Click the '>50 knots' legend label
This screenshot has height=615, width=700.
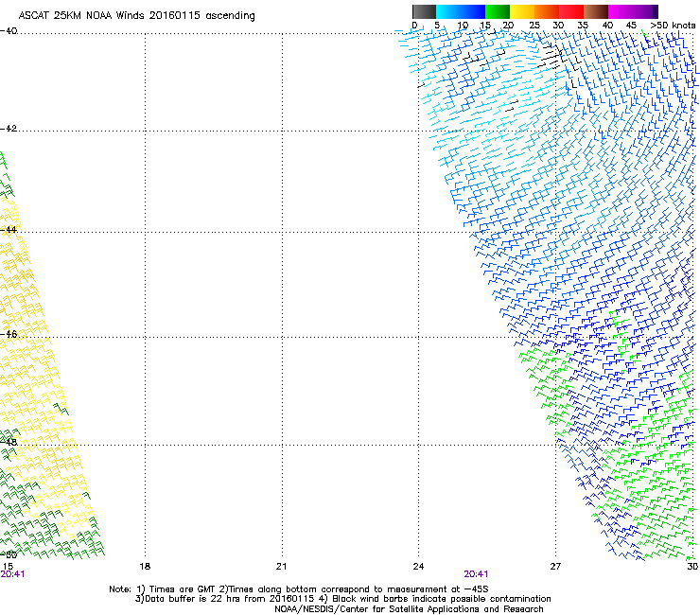pyautogui.click(x=673, y=26)
